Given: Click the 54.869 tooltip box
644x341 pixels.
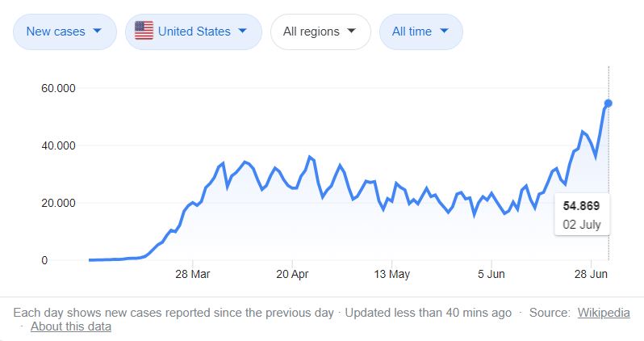Looking at the screenshot, I should (x=581, y=215).
